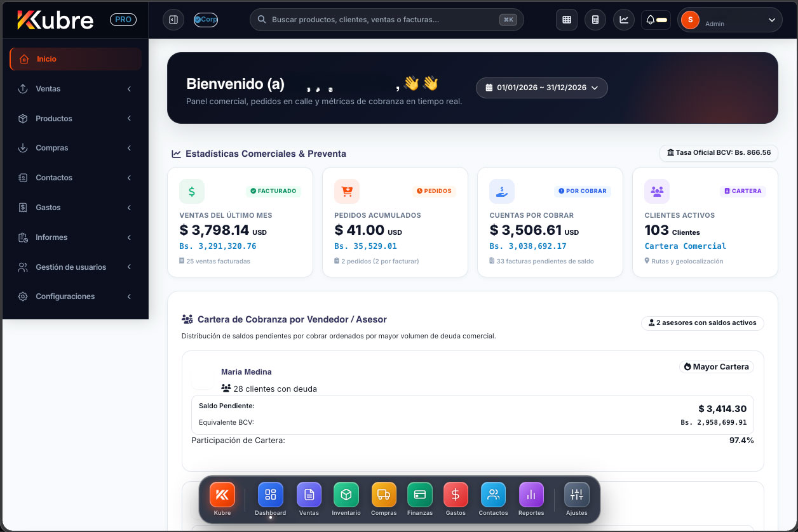
Task: Open the line chart icon in top bar
Action: tap(624, 20)
